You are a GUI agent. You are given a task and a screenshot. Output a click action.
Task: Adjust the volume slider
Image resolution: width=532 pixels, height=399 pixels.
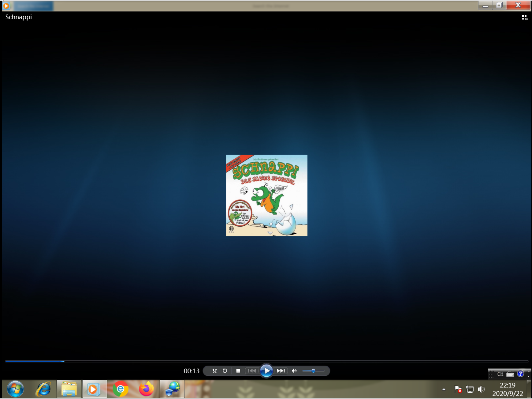point(313,371)
